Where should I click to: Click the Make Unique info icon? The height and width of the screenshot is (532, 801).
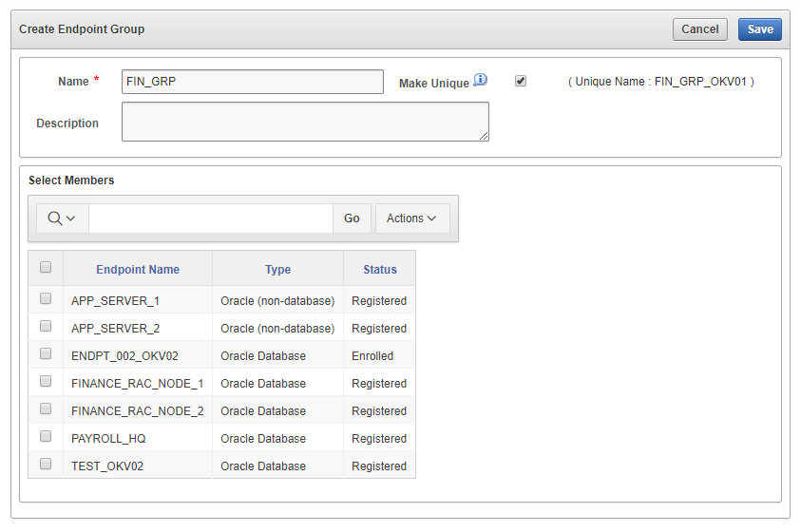(x=480, y=80)
